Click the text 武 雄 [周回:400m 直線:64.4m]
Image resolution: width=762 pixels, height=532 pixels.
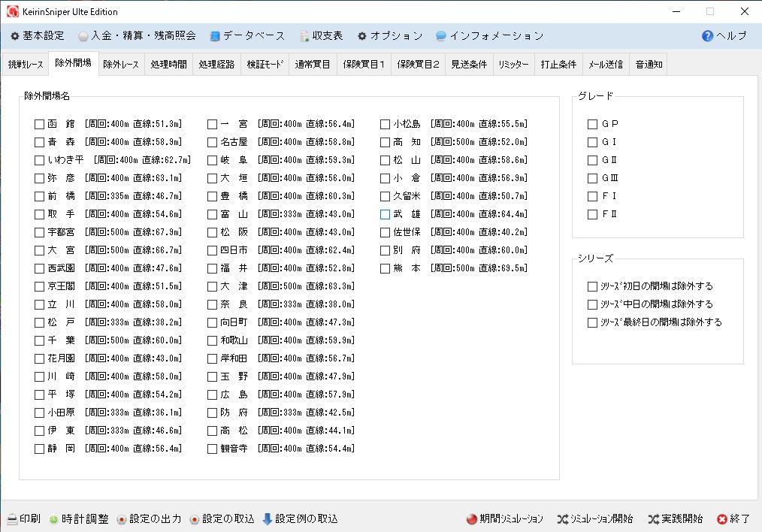coord(460,214)
